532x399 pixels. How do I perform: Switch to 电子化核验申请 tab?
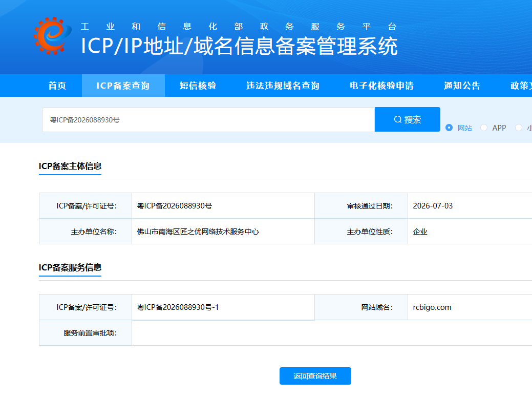click(x=381, y=86)
